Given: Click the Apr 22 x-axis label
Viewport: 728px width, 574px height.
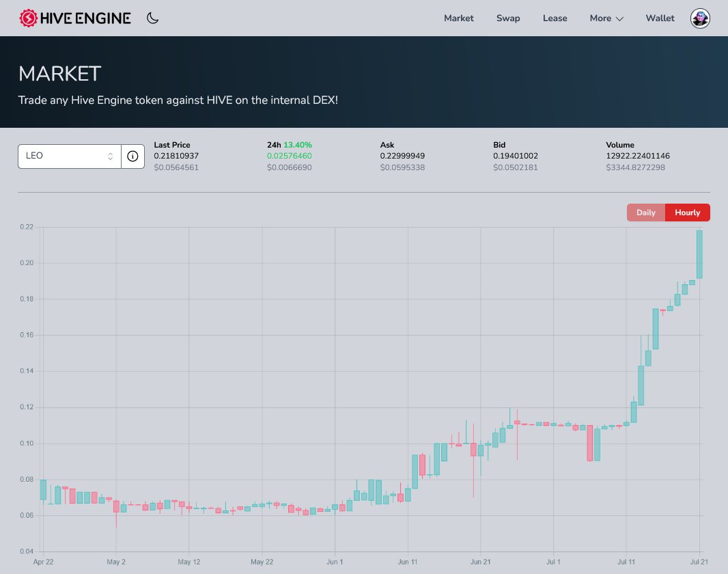Looking at the screenshot, I should 43,562.
